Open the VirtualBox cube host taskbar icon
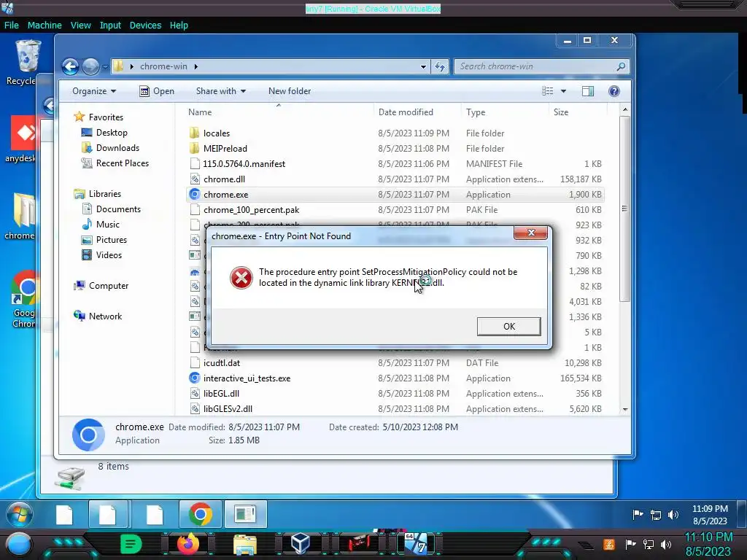747x560 pixels. [x=301, y=543]
